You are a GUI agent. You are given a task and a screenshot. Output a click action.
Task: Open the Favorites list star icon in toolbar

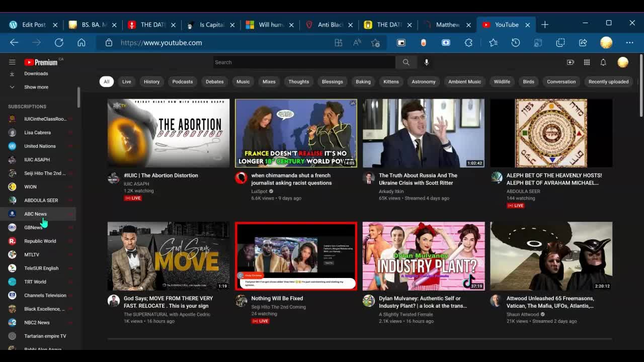493,43
